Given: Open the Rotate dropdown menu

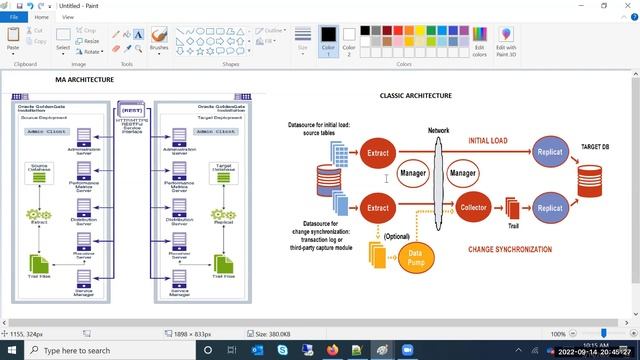Looking at the screenshot, I should click(89, 51).
